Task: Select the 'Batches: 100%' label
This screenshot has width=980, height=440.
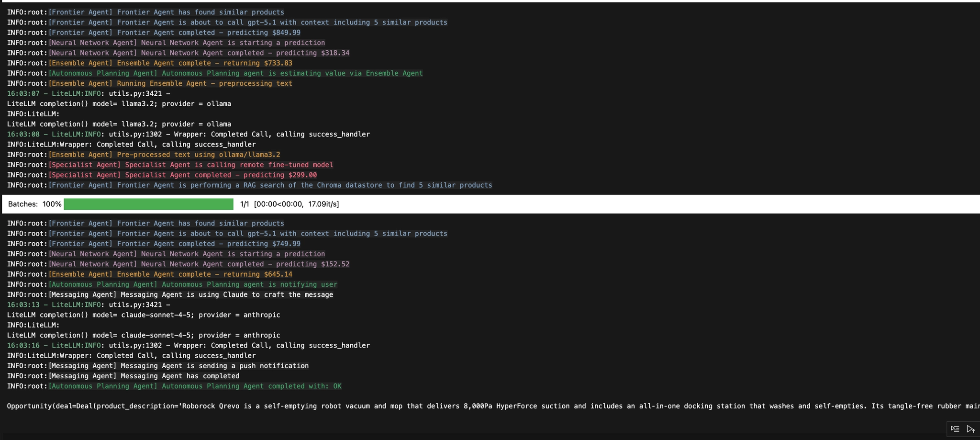Action: tap(34, 204)
